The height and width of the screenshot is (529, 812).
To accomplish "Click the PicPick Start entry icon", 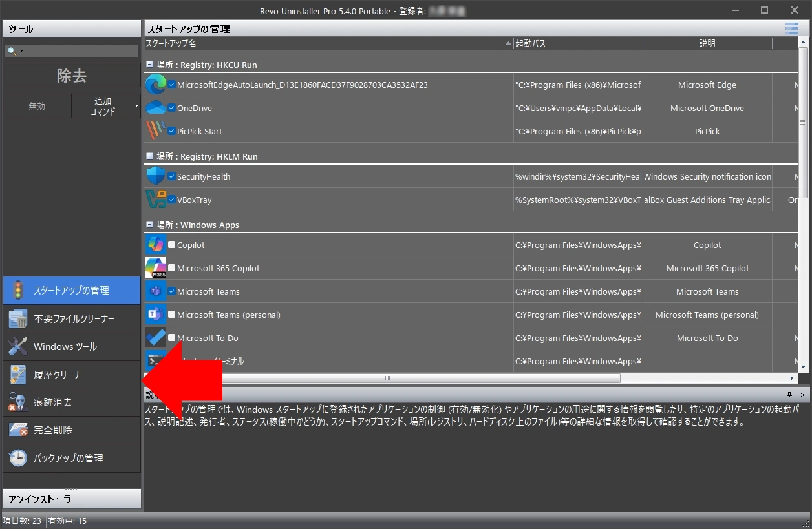I will [x=156, y=131].
